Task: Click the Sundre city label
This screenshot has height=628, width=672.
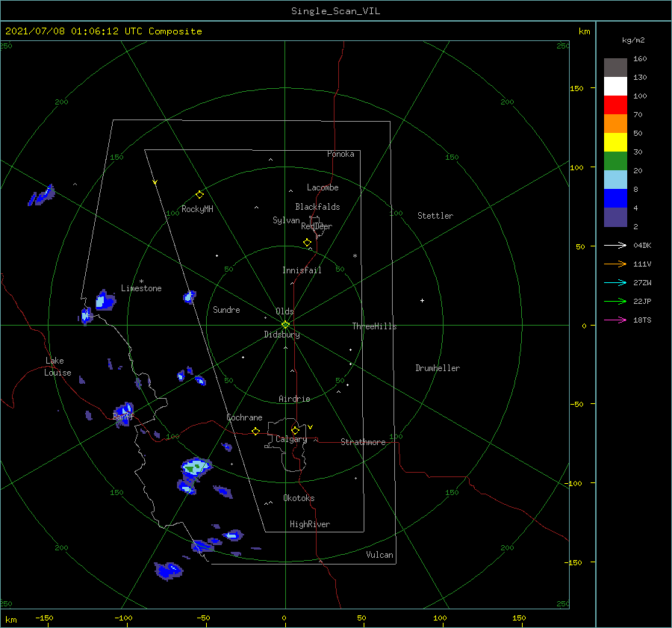Action: pos(226,309)
